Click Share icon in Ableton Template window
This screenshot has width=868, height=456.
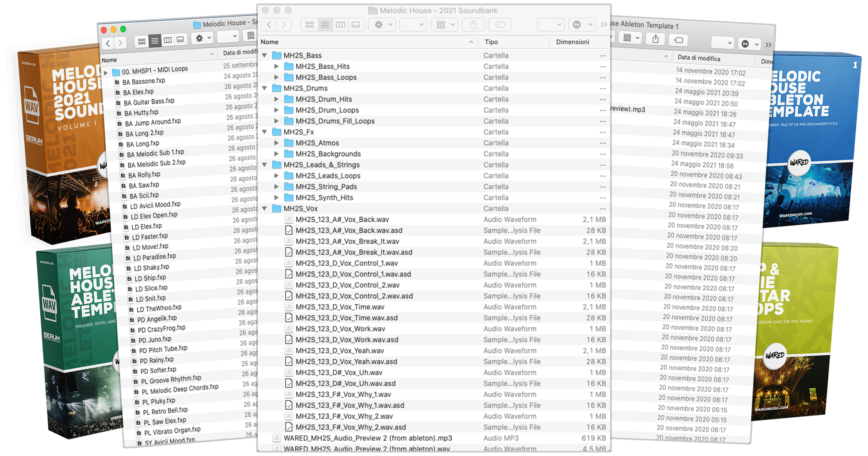point(656,39)
